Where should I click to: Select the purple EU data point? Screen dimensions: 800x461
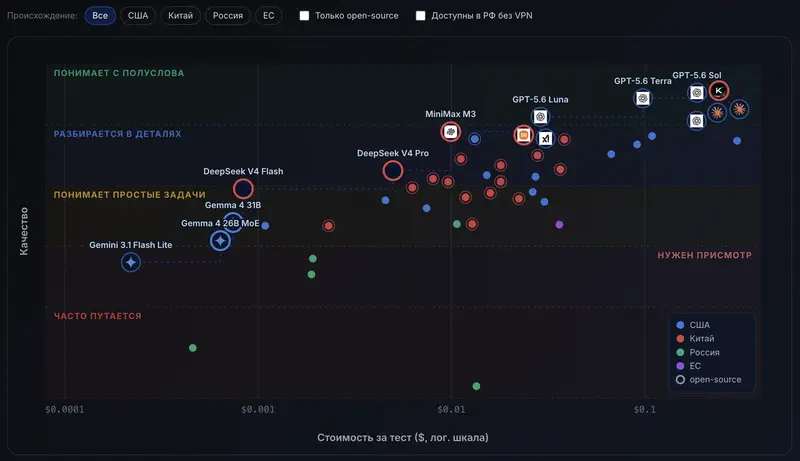(x=559, y=224)
